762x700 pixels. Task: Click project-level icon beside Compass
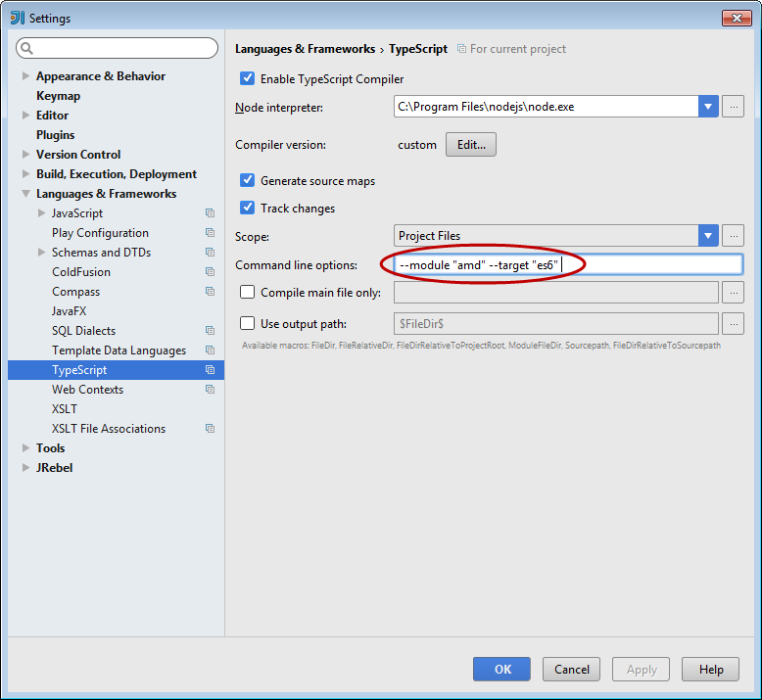point(210,292)
